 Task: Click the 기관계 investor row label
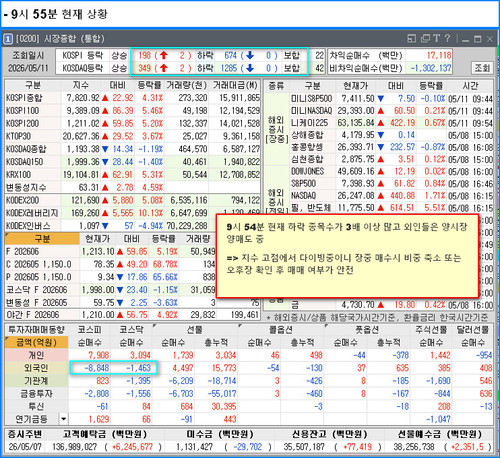36,381
